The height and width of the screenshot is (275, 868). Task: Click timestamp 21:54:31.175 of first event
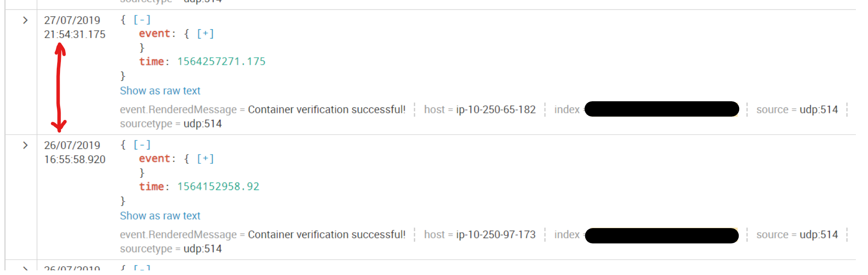[x=74, y=34]
